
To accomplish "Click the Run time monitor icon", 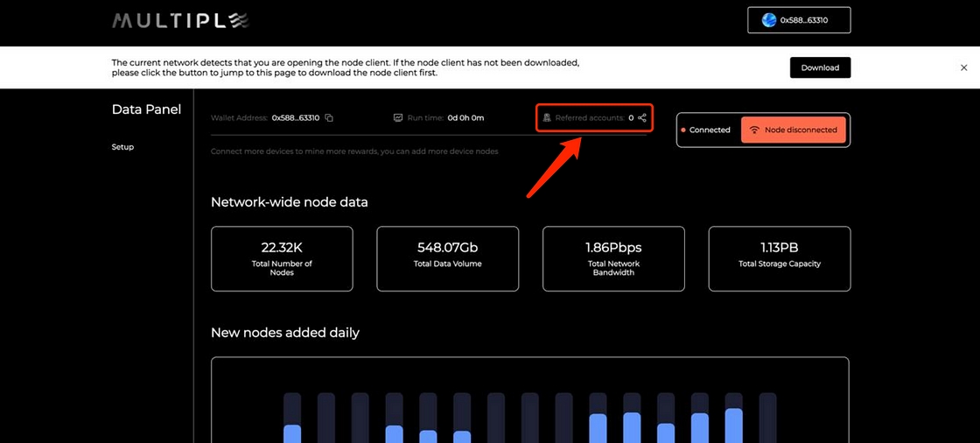I will point(397,118).
